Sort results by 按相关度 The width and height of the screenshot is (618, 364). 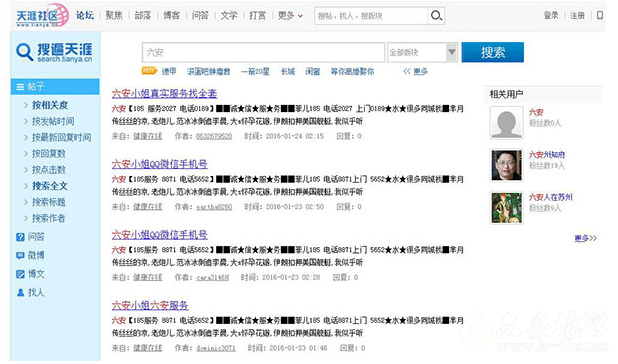point(50,105)
